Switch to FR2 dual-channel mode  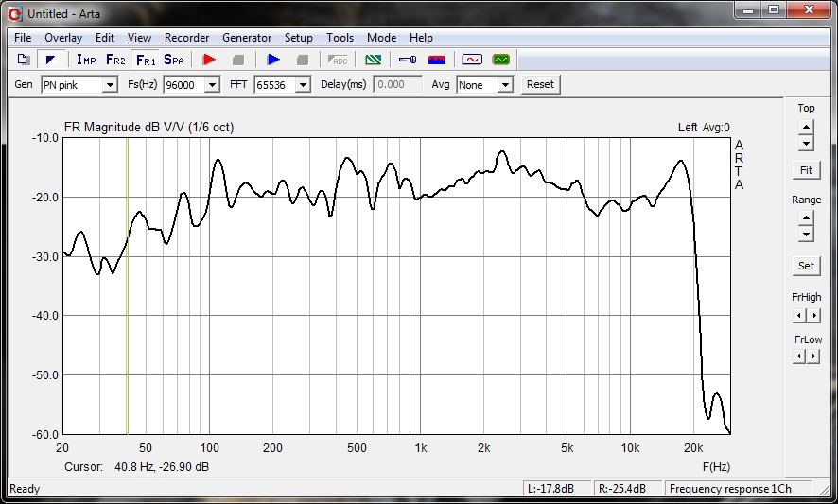pos(115,60)
